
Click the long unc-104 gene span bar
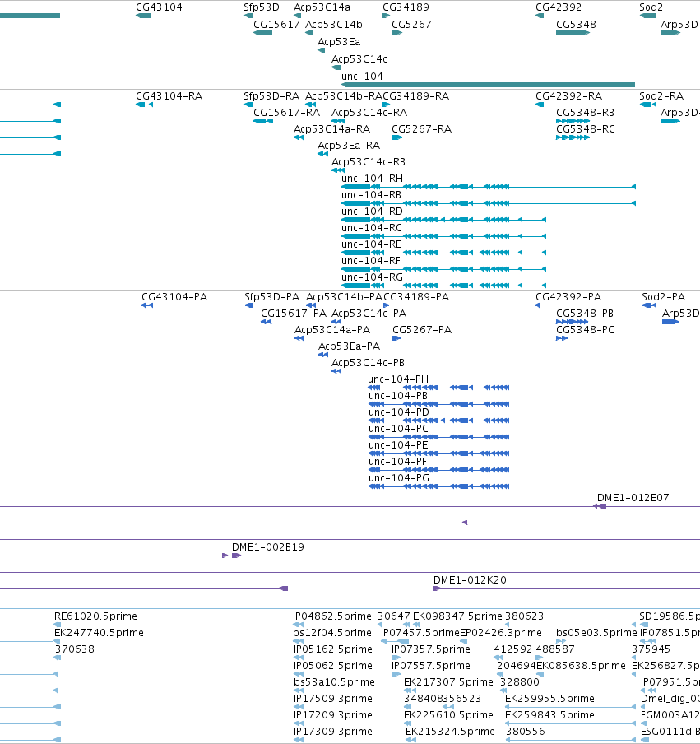click(488, 85)
